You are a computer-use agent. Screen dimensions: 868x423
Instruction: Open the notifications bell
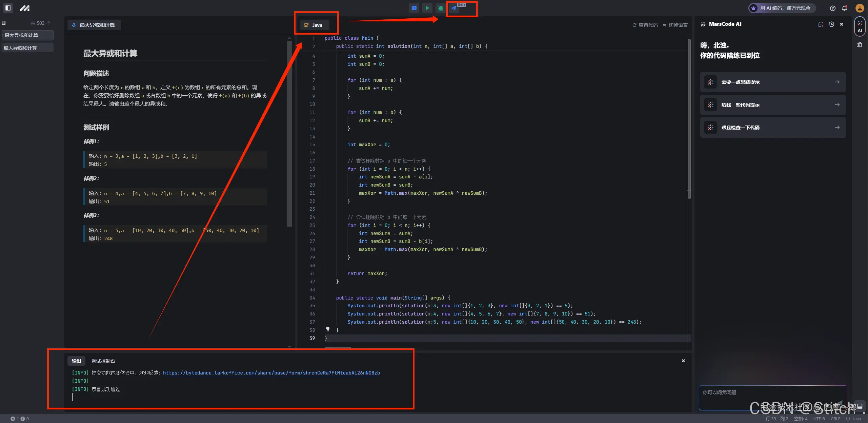point(844,8)
